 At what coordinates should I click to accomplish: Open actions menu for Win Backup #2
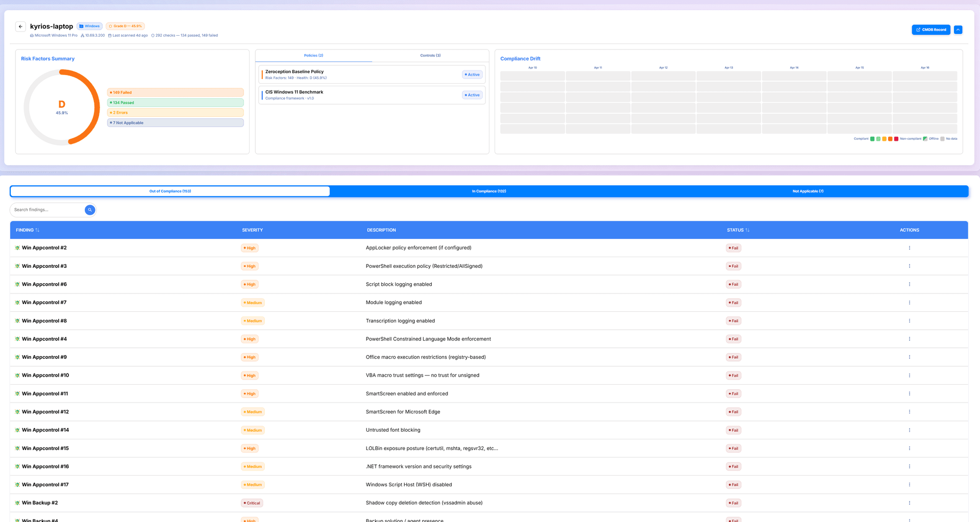point(909,503)
